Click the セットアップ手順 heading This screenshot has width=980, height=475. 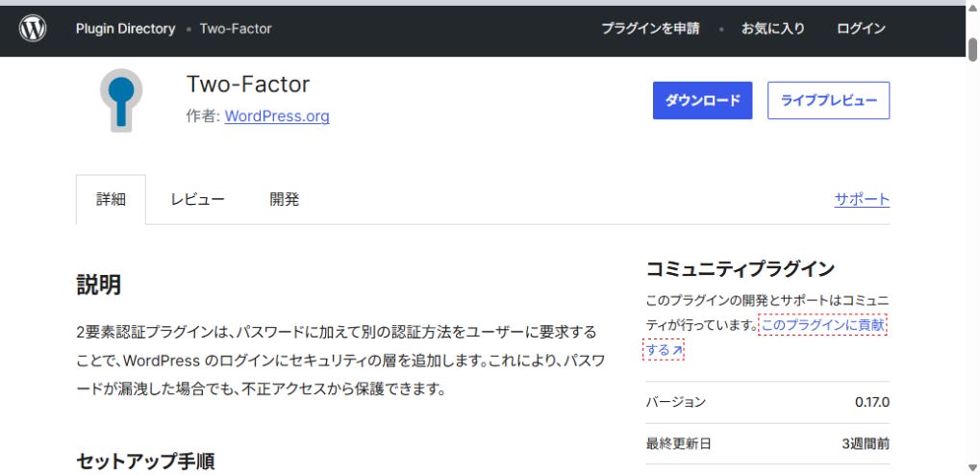click(145, 462)
